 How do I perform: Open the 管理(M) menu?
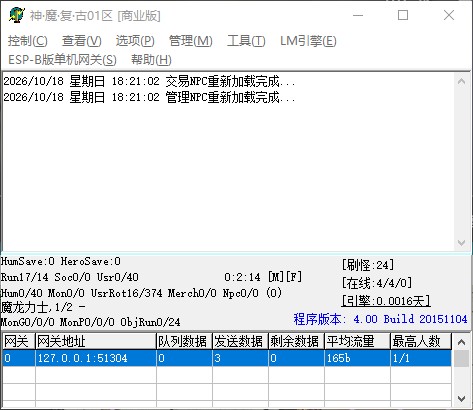coord(190,41)
